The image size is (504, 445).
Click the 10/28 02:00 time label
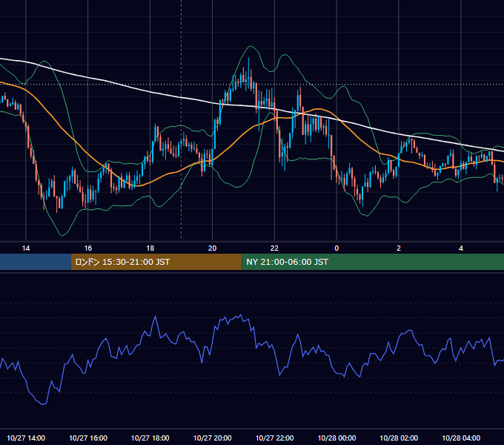[399, 438]
